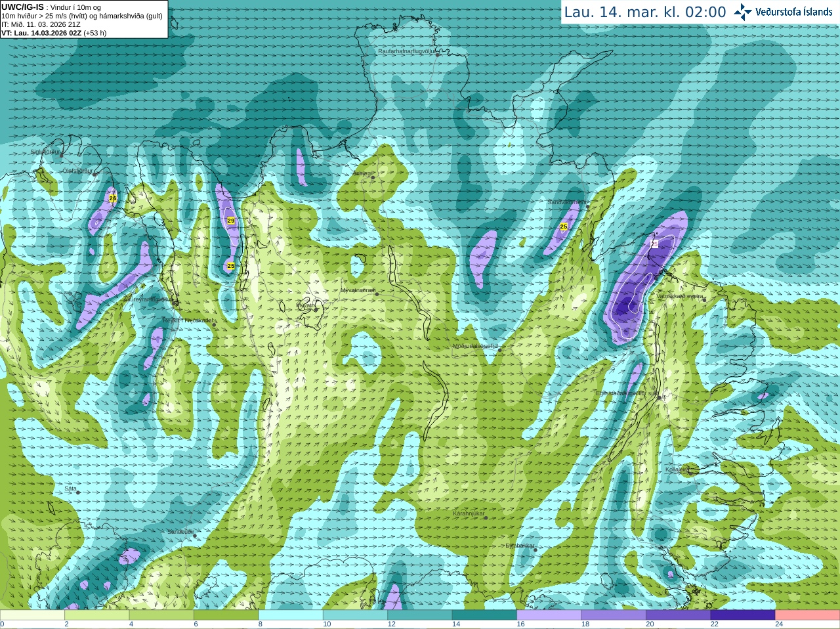The image size is (840, 629).
Task: Click the '10m hviður > 25 m/s' description line
Action: point(82,16)
